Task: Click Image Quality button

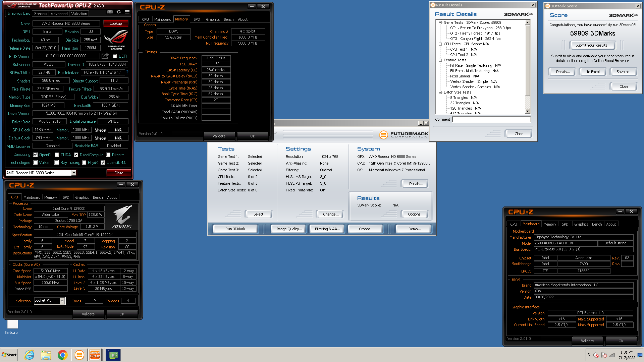Action: 289,229
